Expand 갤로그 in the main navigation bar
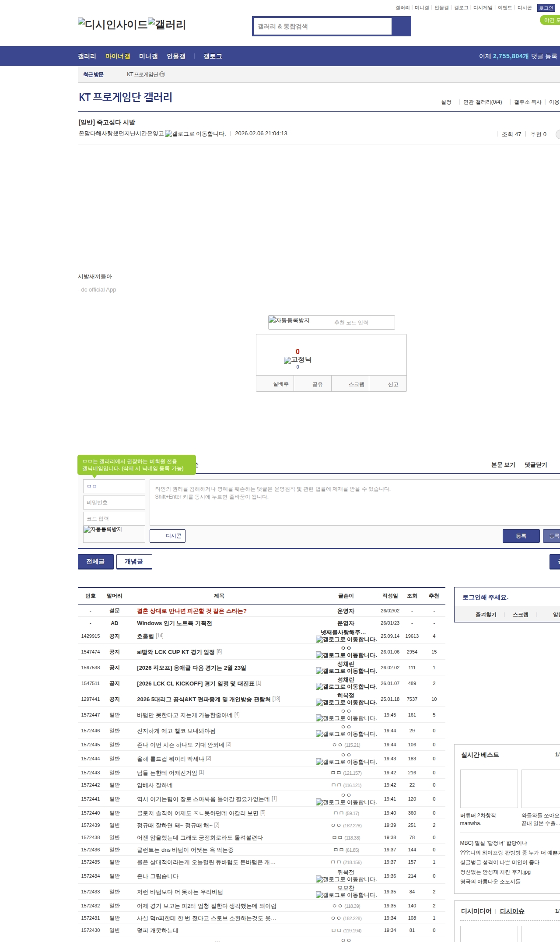The width and height of the screenshot is (560, 942). [213, 56]
